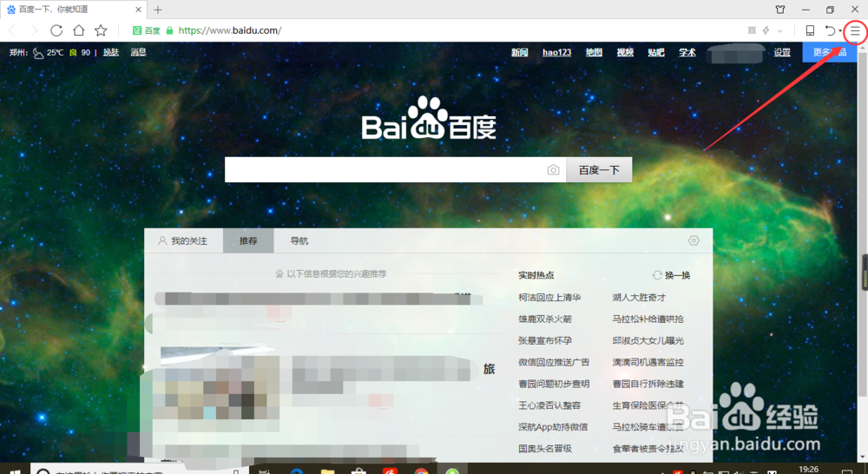Click the blue 更多产品 button
The height and width of the screenshot is (474, 868).
pyautogui.click(x=829, y=52)
